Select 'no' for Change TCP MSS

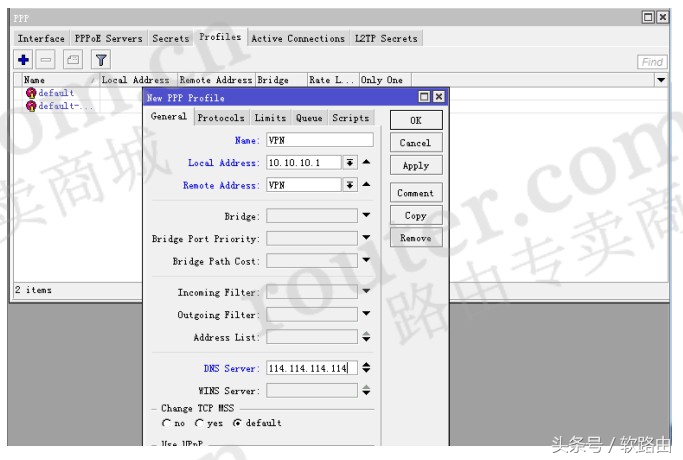click(166, 423)
